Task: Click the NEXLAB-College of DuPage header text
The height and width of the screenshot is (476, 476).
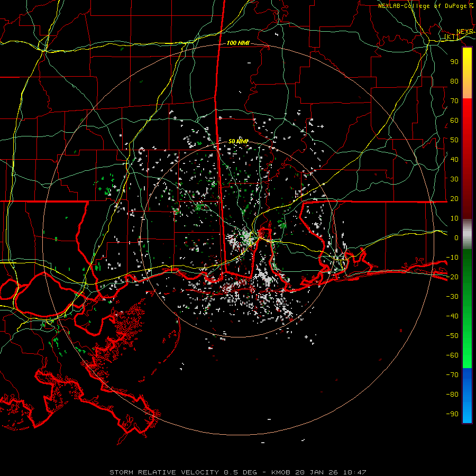Action: pyautogui.click(x=426, y=6)
